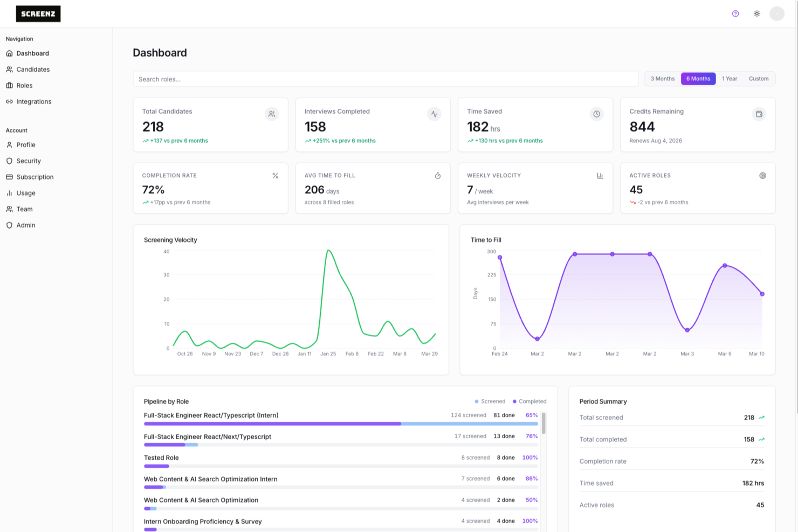798x532 pixels.
Task: Open "Web Content & AI Search Optimization Intern" role
Action: point(211,479)
